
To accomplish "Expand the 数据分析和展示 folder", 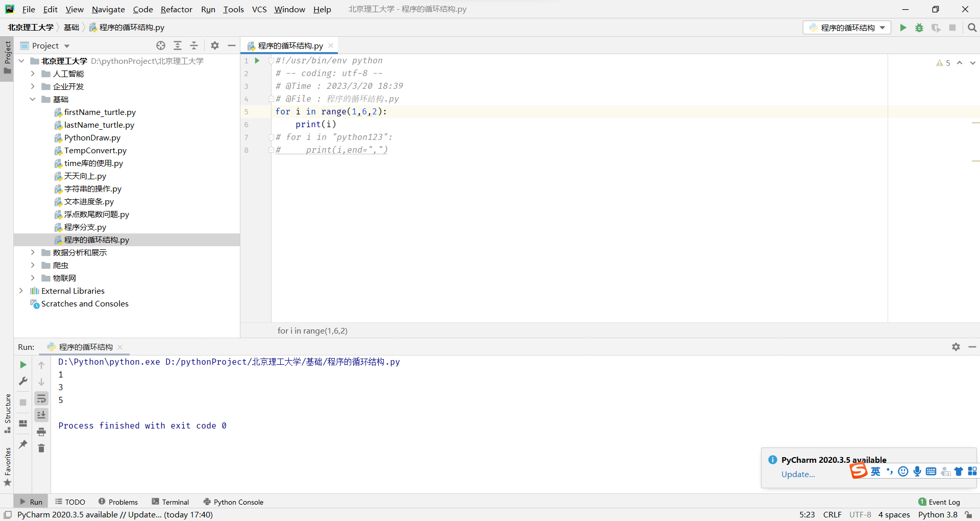I will [33, 252].
